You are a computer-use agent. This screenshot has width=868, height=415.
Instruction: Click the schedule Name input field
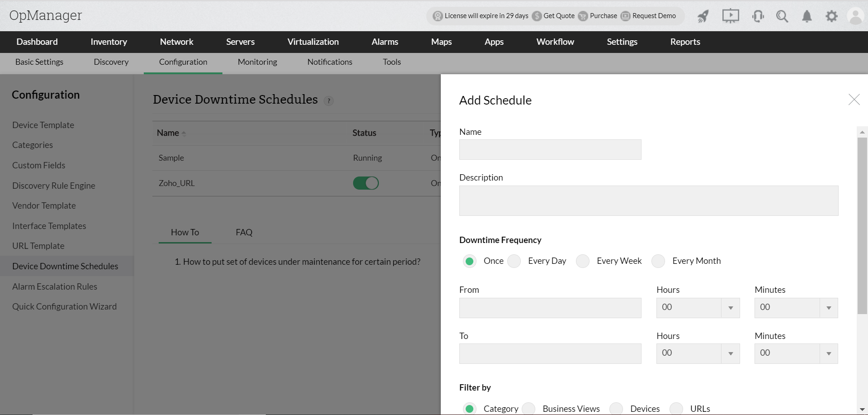(550, 149)
